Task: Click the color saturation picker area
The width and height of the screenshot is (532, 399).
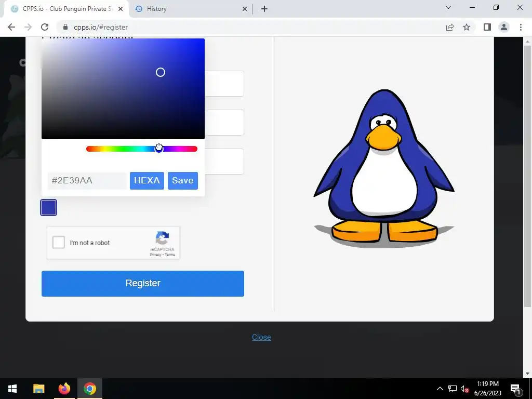Action: tap(123, 88)
